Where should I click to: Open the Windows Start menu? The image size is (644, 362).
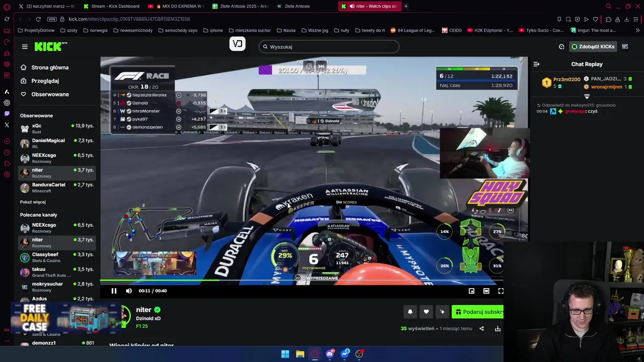point(285,354)
